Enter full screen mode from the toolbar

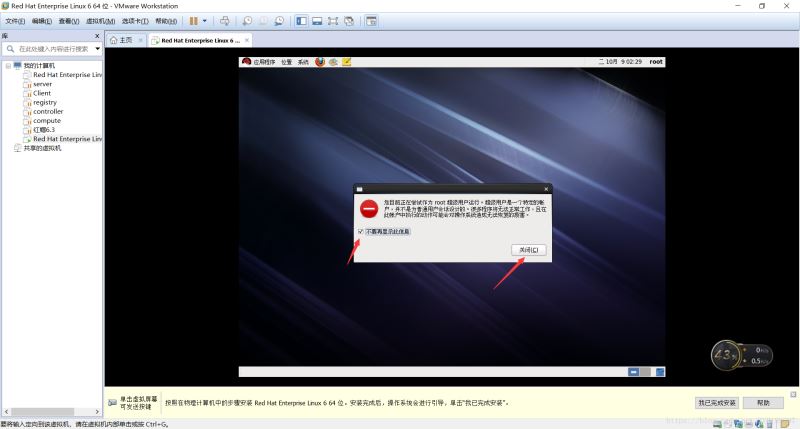pos(333,21)
